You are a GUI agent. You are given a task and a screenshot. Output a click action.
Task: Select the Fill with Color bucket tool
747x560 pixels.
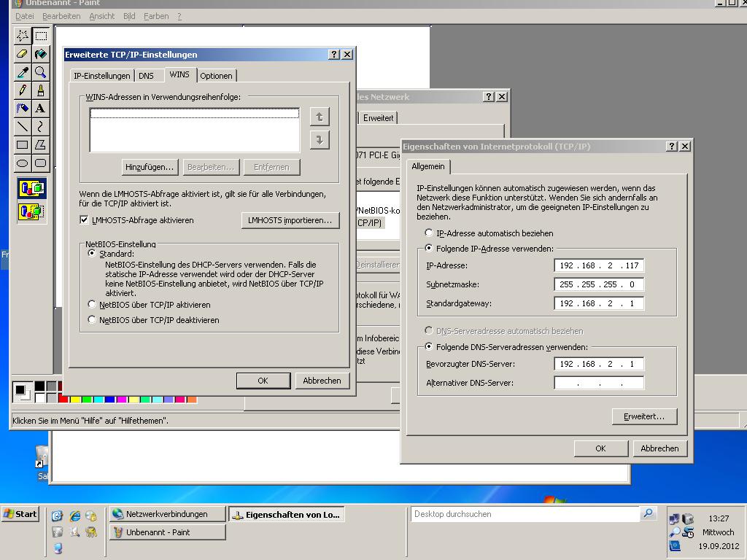click(41, 53)
